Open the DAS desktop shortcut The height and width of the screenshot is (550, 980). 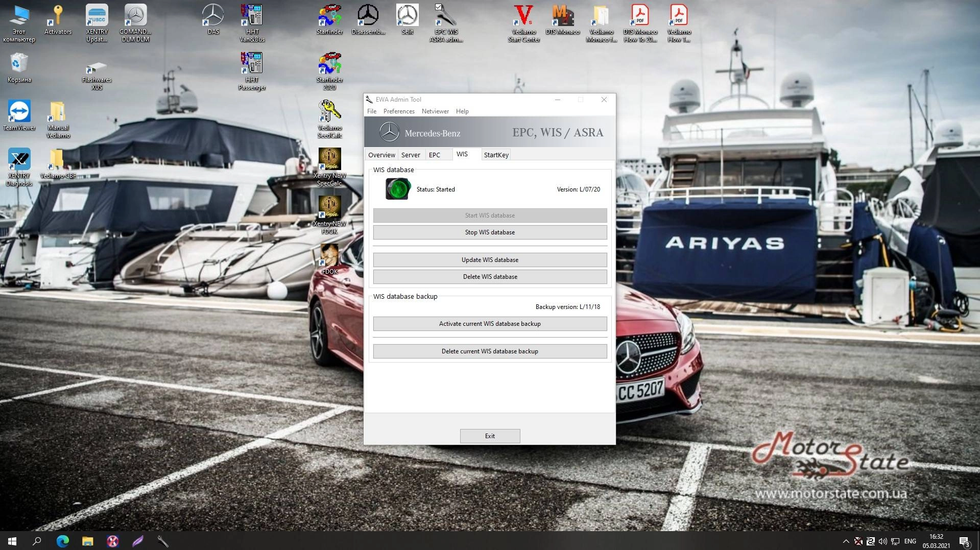pyautogui.click(x=213, y=19)
